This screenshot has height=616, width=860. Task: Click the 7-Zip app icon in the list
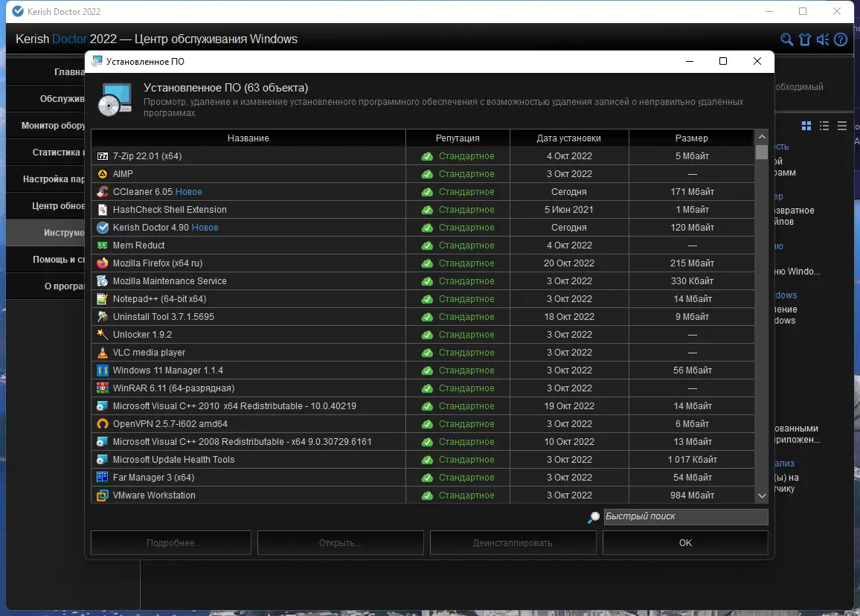pyautogui.click(x=103, y=156)
